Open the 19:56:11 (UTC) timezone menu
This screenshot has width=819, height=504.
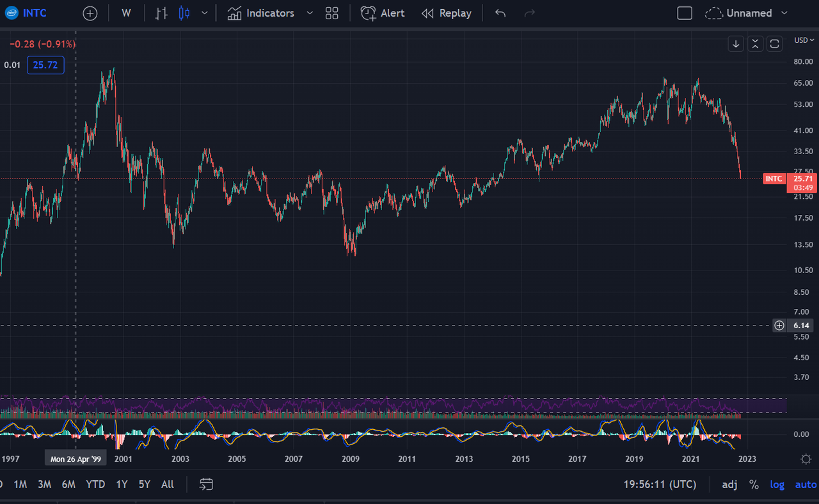click(660, 484)
